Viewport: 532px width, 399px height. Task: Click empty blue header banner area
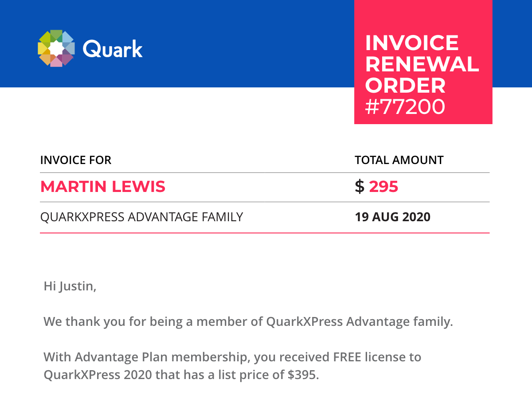point(248,44)
